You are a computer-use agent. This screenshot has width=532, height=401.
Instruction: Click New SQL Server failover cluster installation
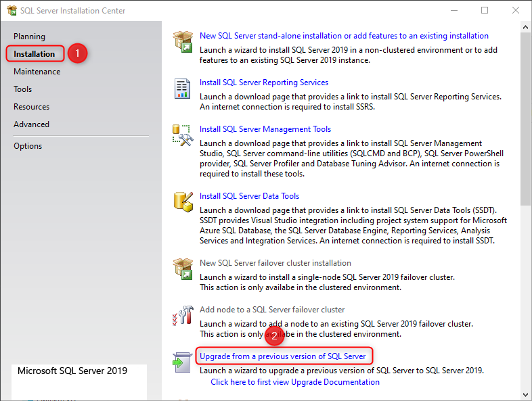click(x=275, y=263)
